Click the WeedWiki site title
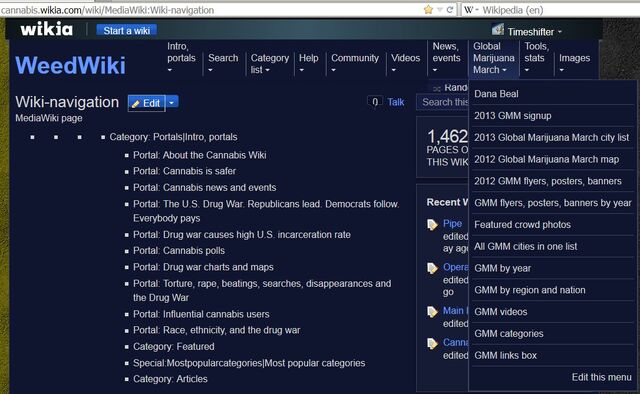The image size is (640, 394). [71, 65]
